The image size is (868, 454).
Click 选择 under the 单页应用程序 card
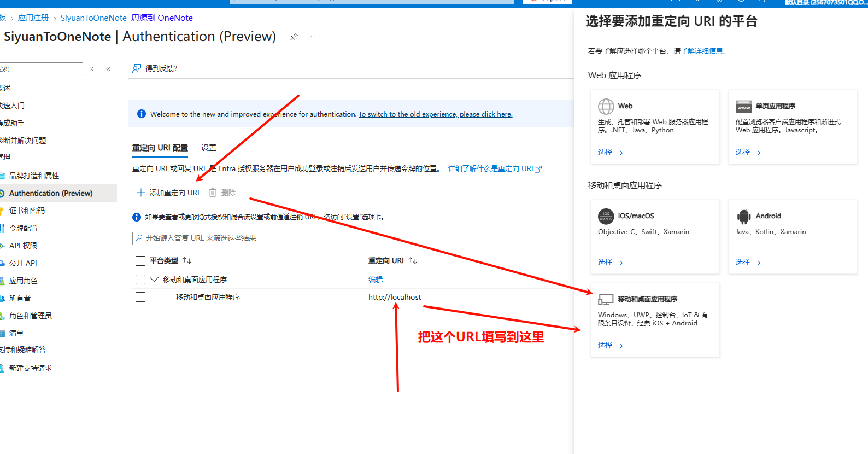748,152
